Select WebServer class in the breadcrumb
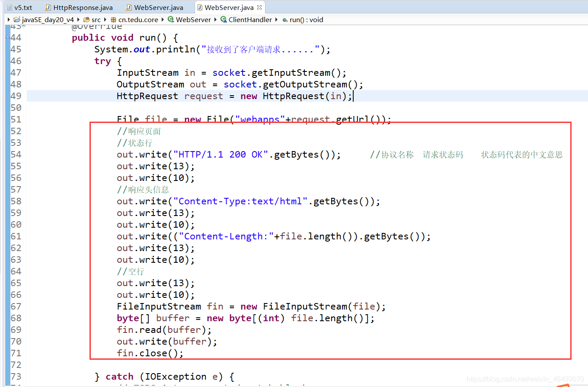The height and width of the screenshot is (387, 588). point(194,19)
